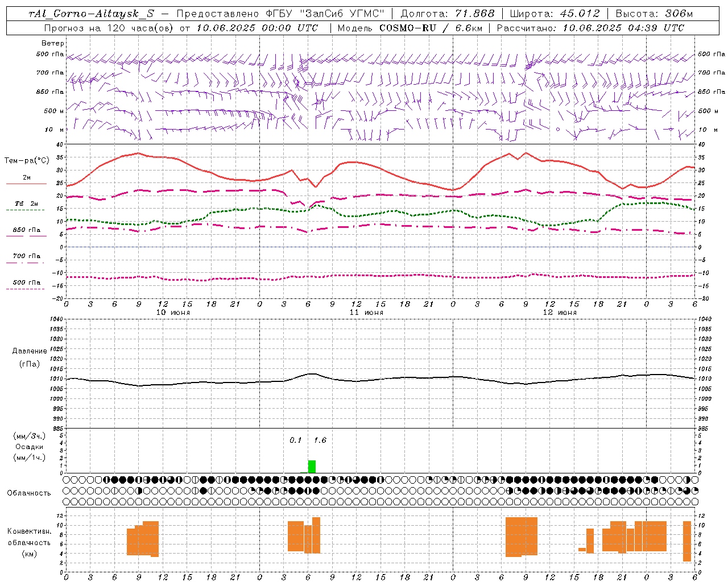Click the green precipitation bar
The image size is (728, 582).
tap(312, 467)
